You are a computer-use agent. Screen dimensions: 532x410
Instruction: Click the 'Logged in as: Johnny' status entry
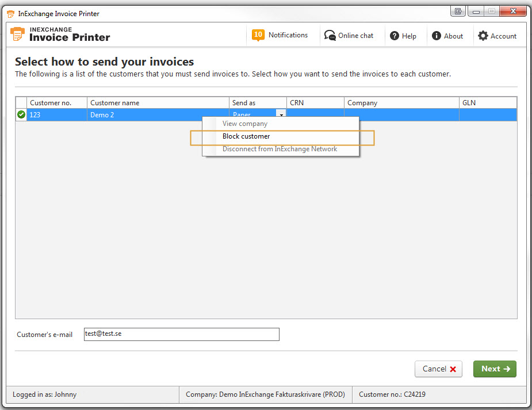[x=45, y=394]
